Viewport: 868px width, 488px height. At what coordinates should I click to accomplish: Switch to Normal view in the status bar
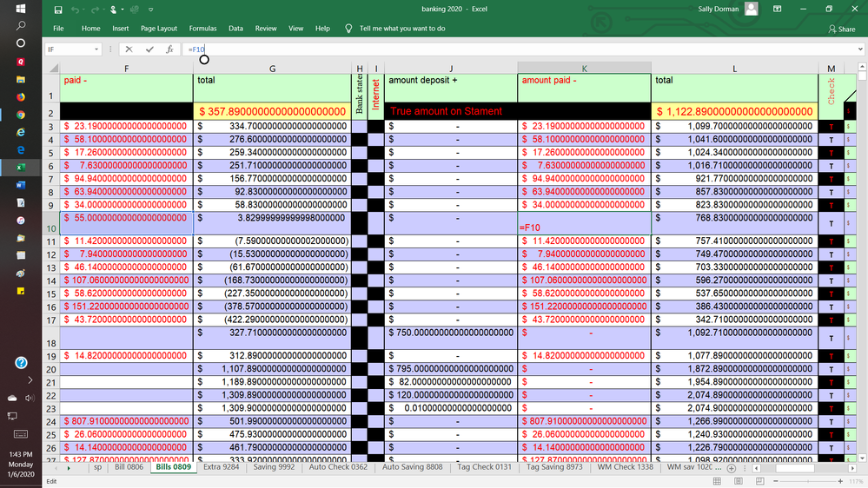pyautogui.click(x=717, y=481)
